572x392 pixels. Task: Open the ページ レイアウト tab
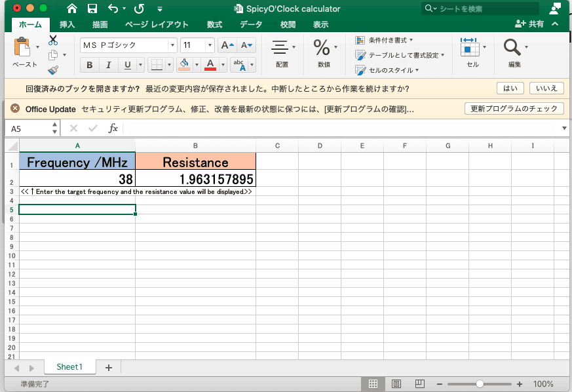click(157, 24)
